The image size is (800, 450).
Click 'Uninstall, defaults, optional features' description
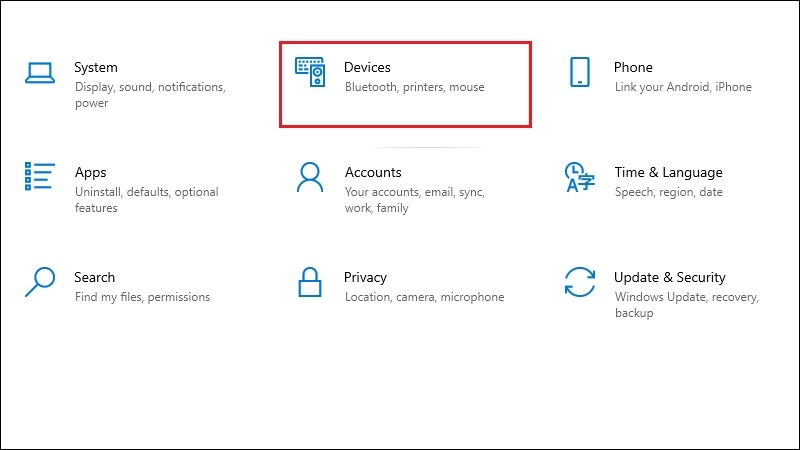tap(146, 200)
